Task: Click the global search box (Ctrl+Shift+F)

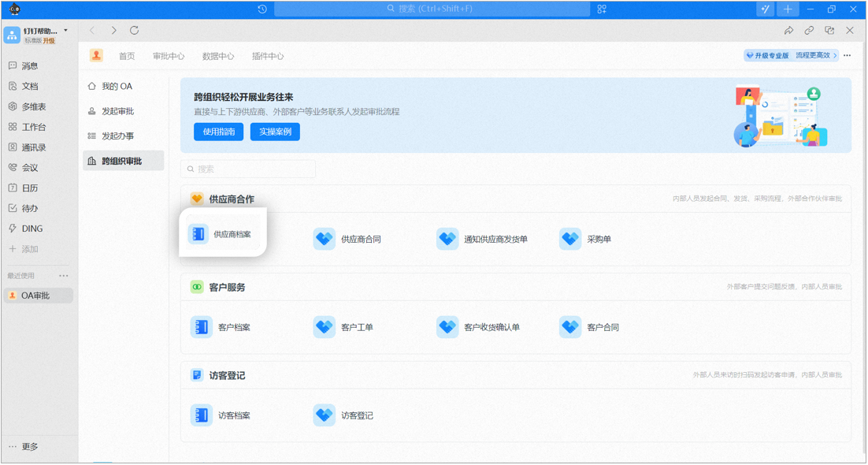Action: point(432,9)
